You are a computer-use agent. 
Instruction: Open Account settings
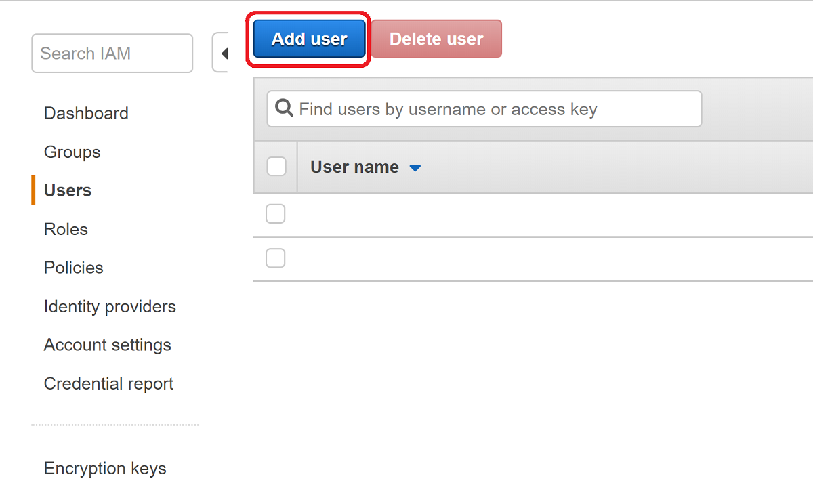pyautogui.click(x=107, y=345)
